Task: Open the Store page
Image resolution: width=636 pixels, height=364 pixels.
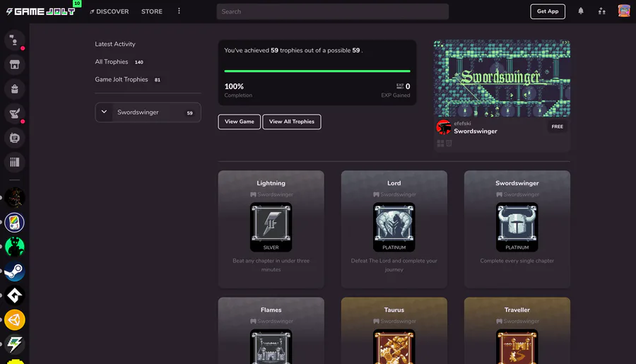Action: pos(152,11)
